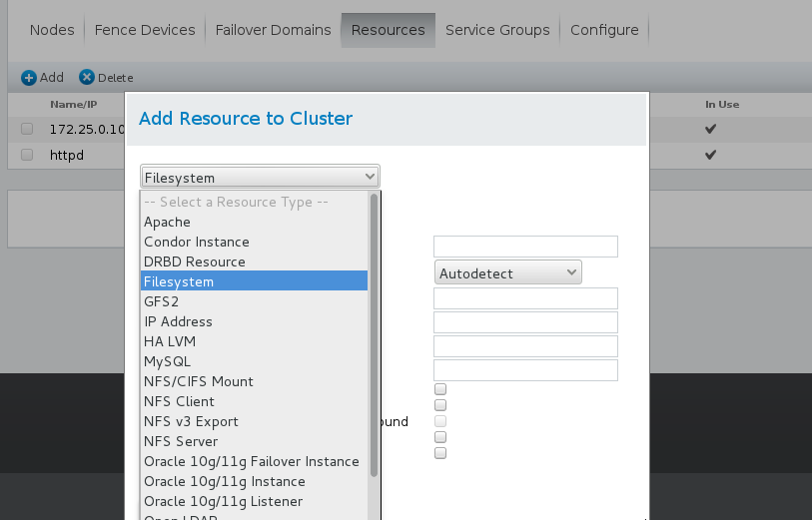This screenshot has height=520, width=812.
Task: Switch to the Nodes tab
Action: pos(52,30)
